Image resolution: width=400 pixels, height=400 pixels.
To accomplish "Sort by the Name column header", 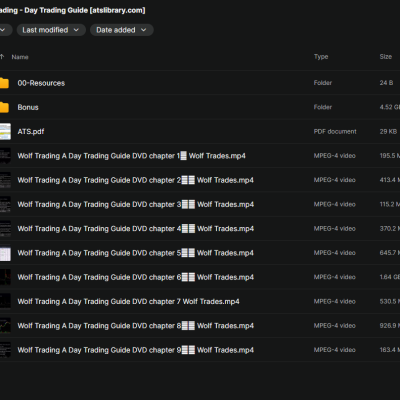I will click(x=20, y=57).
